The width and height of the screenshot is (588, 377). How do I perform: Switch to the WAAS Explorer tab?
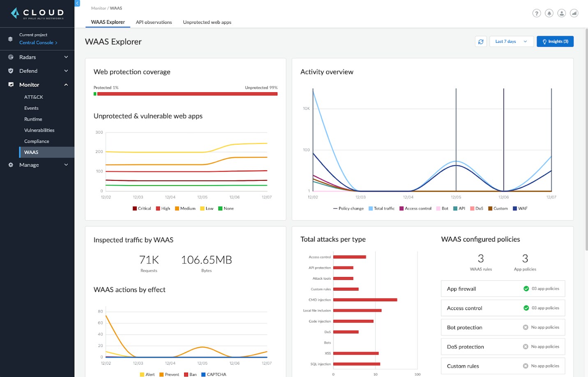click(x=108, y=22)
